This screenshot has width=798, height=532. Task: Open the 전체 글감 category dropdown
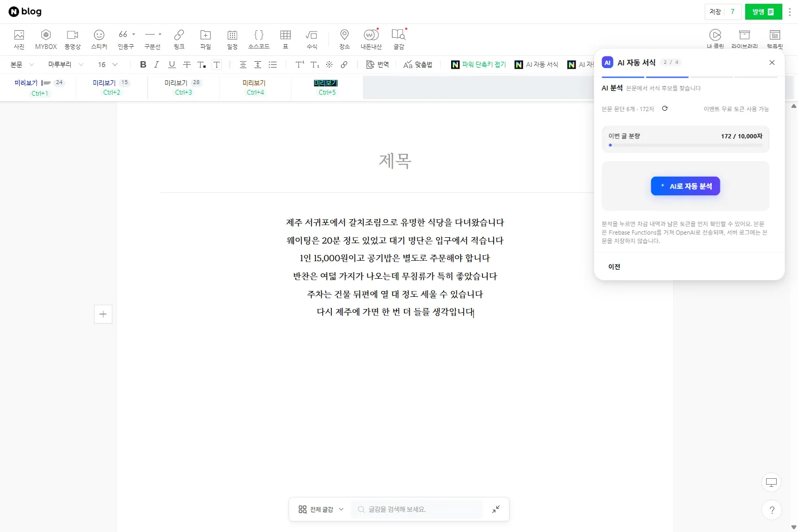pyautogui.click(x=321, y=509)
